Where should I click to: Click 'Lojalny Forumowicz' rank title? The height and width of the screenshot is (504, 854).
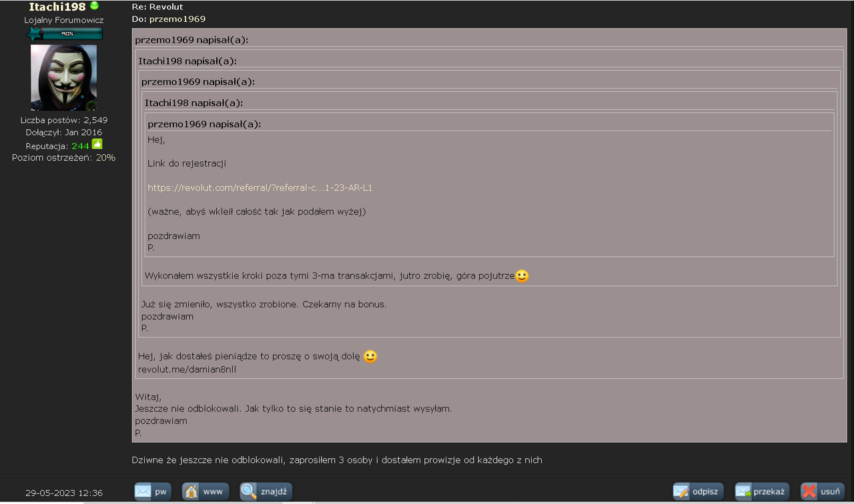pos(64,20)
